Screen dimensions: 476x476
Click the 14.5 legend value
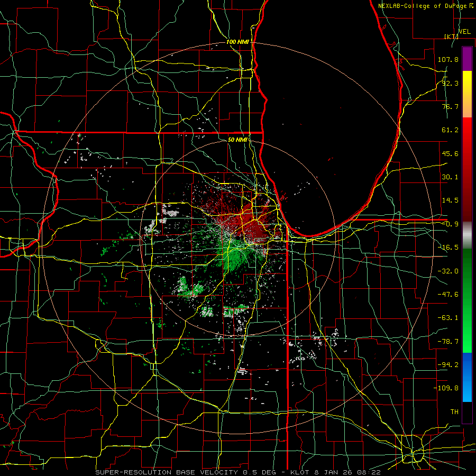pos(450,200)
